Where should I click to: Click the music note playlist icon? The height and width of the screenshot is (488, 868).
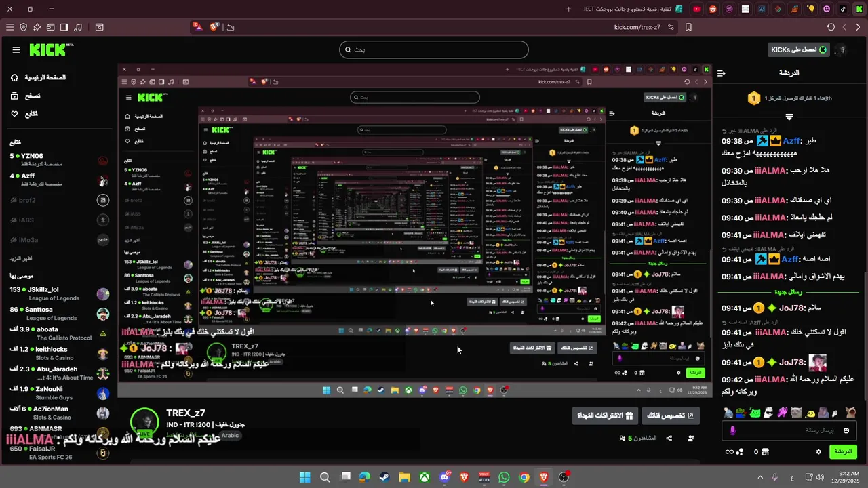pos(78,27)
